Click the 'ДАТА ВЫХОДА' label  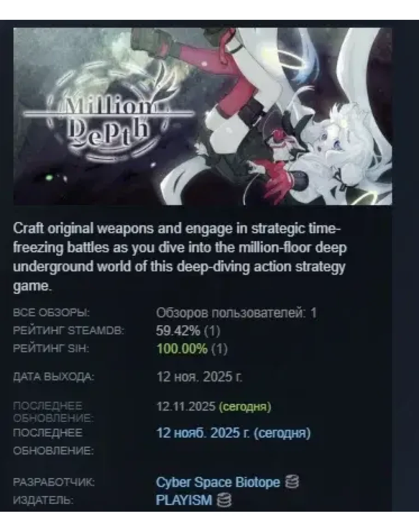pyautogui.click(x=53, y=377)
